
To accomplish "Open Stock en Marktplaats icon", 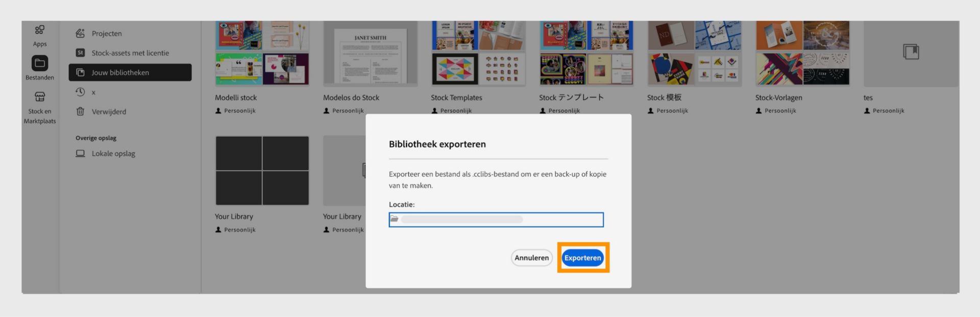I will pos(40,96).
